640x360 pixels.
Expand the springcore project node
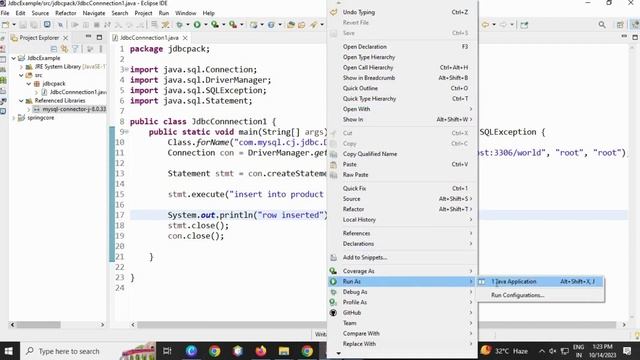[13, 118]
